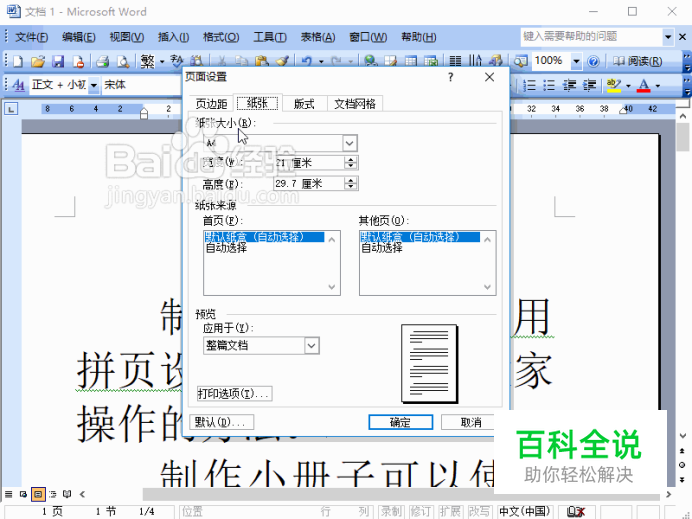
Task: Open the Styles and Formatting pane icon
Action: coord(18,84)
